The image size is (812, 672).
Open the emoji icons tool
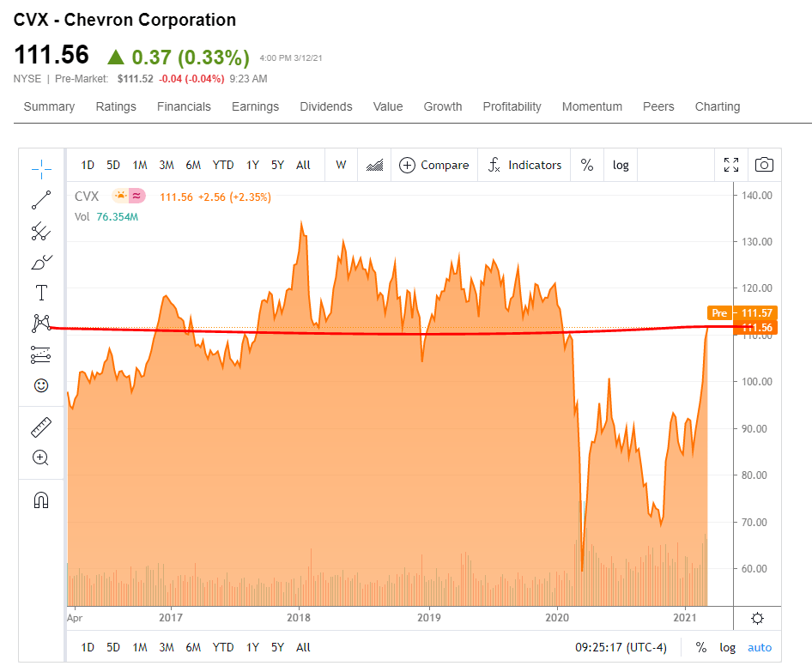(x=41, y=385)
